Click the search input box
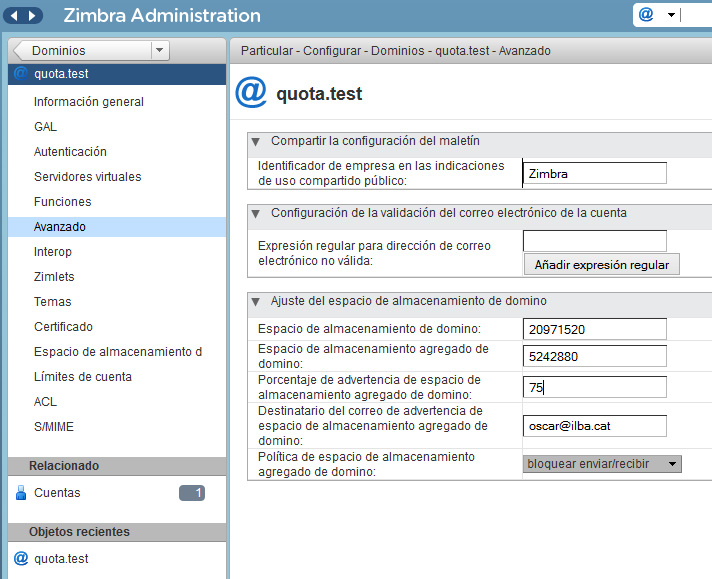 pos(696,15)
